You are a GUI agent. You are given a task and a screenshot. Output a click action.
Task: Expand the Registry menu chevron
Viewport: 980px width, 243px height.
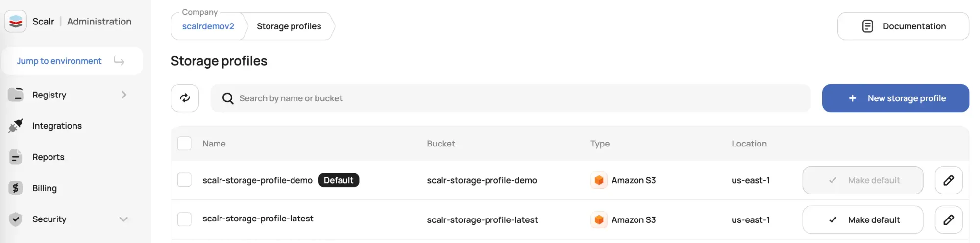tap(123, 95)
